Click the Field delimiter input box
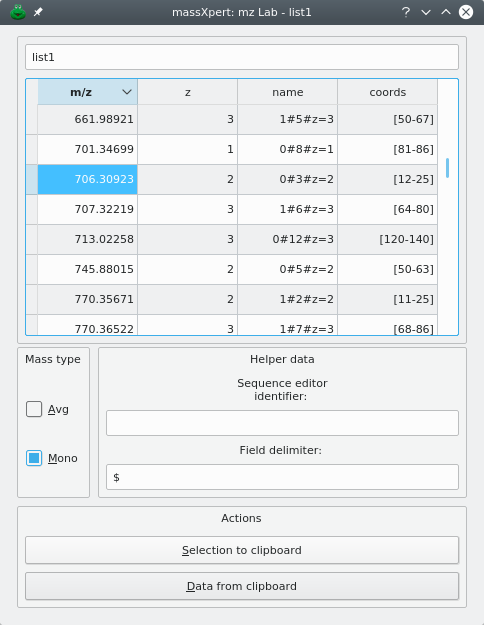Image resolution: width=484 pixels, height=625 pixels. point(282,477)
